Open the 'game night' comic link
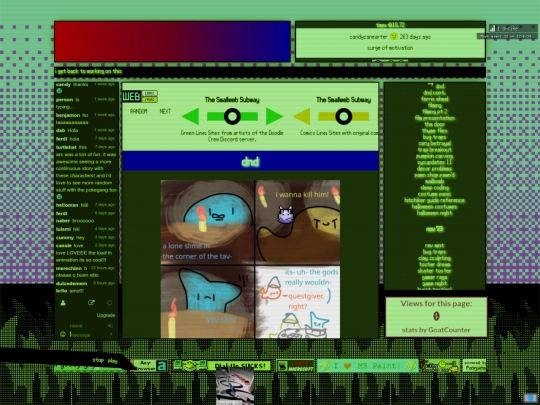 coord(435,283)
